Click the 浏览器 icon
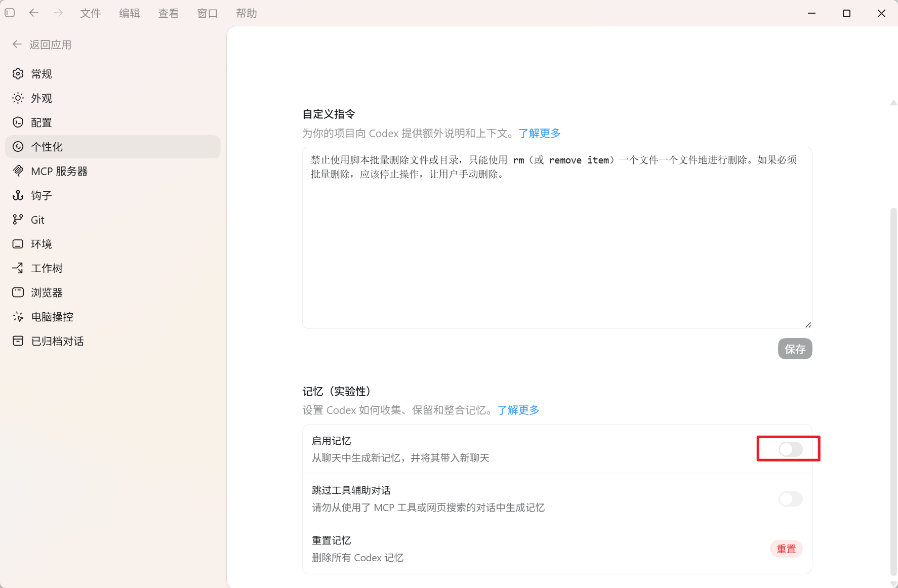Viewport: 898px width, 588px height. click(18, 292)
